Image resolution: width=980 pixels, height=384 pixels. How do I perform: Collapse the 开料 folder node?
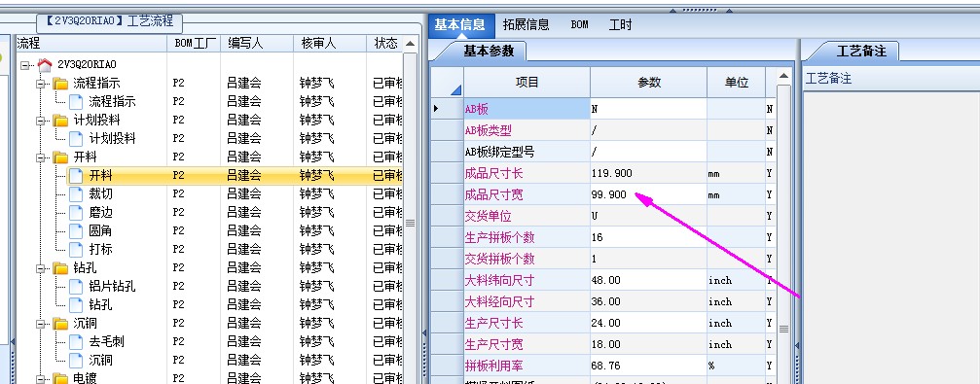[41, 157]
